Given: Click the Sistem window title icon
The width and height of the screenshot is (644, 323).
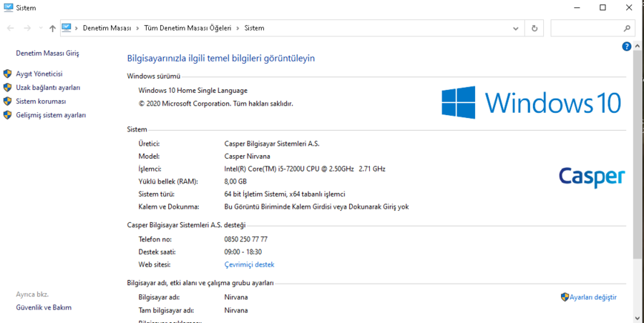Looking at the screenshot, I should tap(8, 7).
